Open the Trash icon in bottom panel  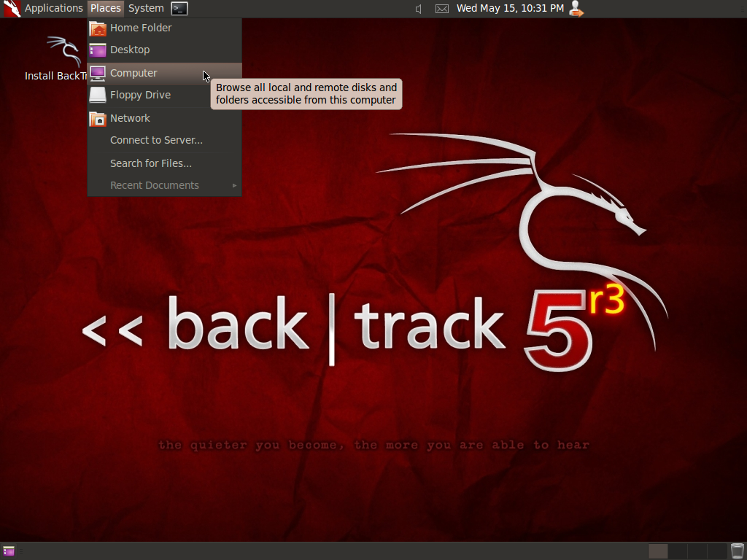click(x=737, y=551)
